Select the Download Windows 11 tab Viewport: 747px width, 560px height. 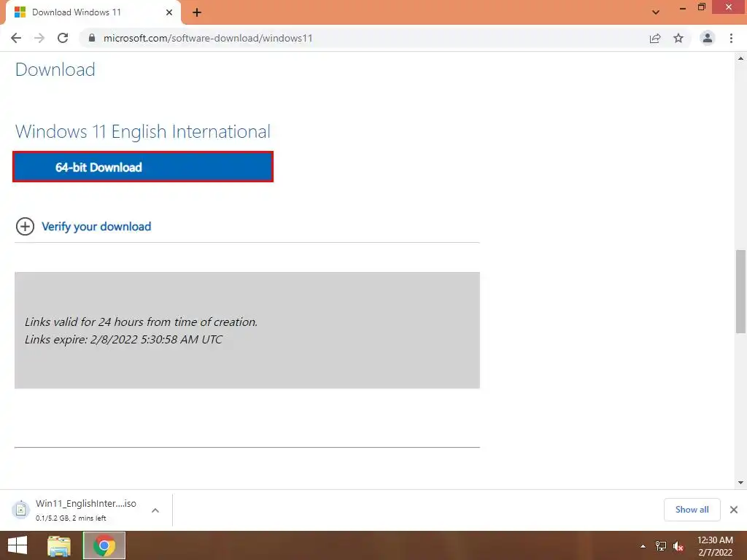pos(93,12)
